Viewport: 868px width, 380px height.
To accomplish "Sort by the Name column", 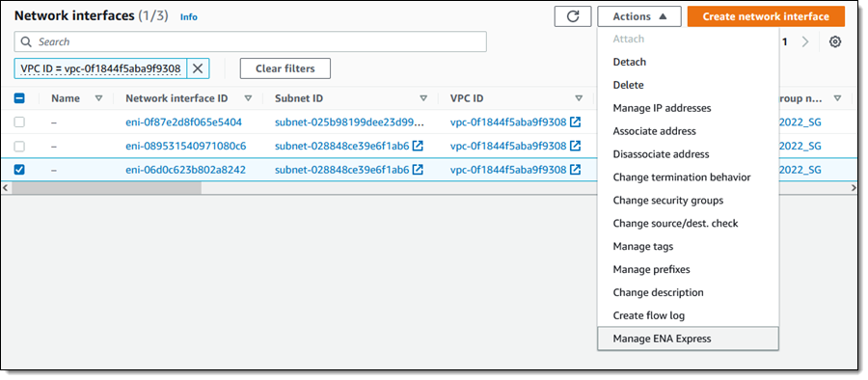I will (99, 98).
